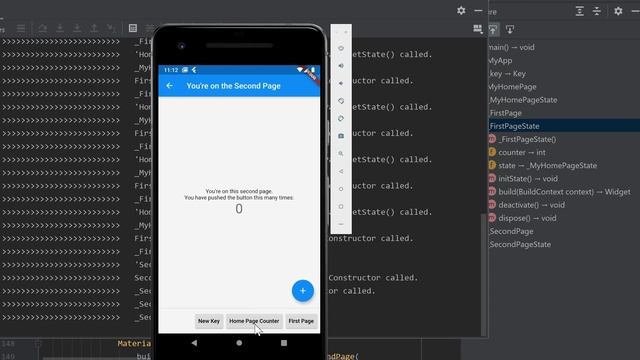The height and width of the screenshot is (360, 640).
Task: Click the evaluate expression calculator icon
Action: pyautogui.click(x=133, y=28)
